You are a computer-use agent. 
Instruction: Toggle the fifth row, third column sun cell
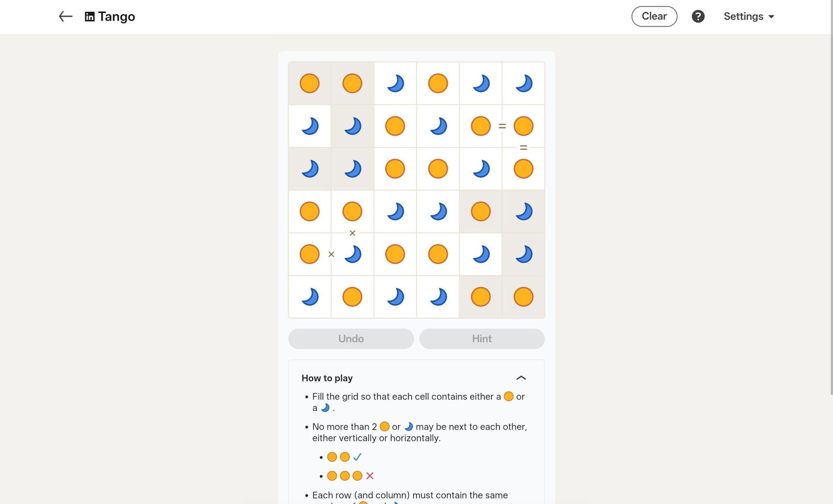[x=395, y=254]
